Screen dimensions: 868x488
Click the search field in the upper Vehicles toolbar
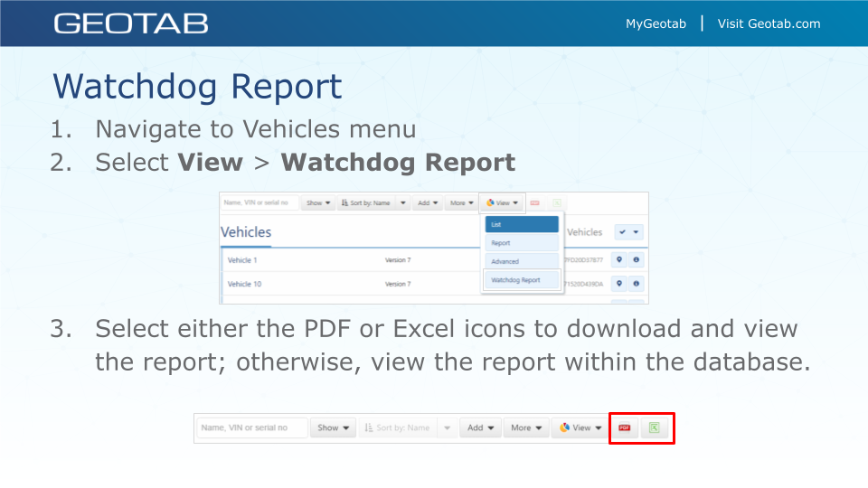pos(259,203)
